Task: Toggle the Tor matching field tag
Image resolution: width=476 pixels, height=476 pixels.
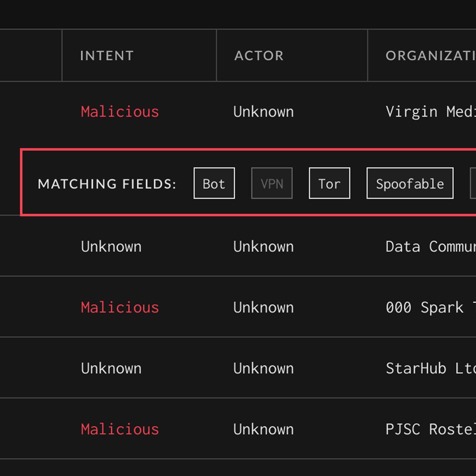Action: pos(329,183)
